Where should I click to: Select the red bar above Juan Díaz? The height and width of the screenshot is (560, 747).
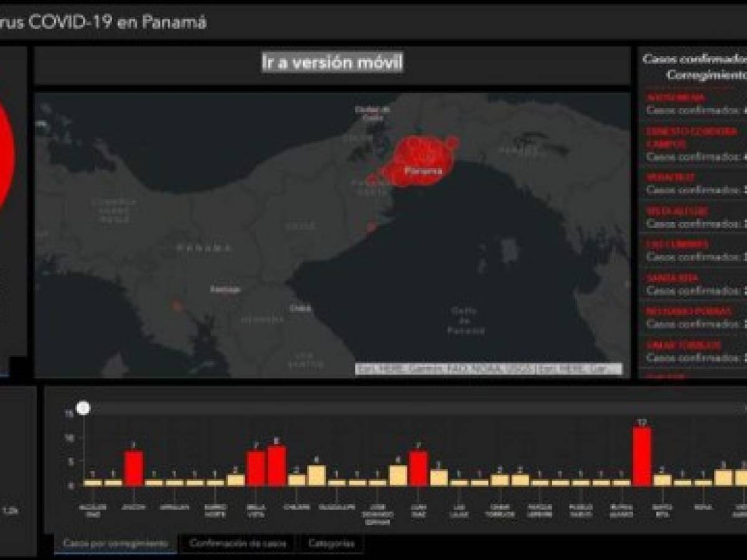(x=418, y=469)
